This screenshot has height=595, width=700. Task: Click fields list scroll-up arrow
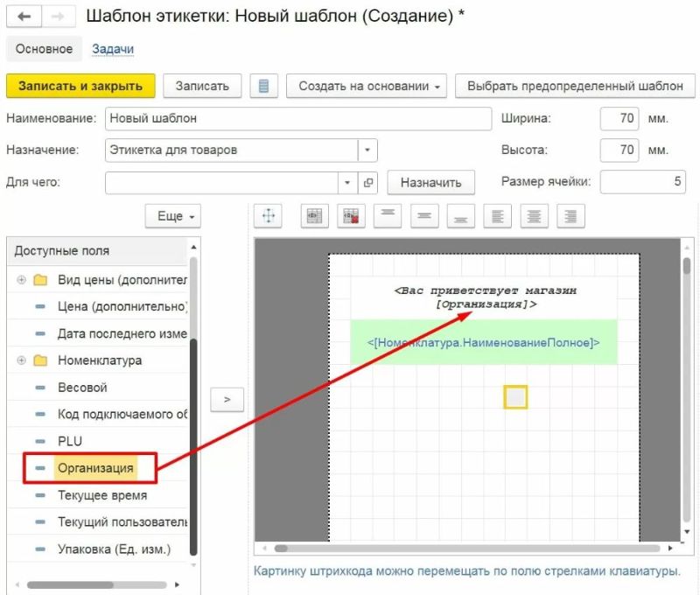point(193,248)
